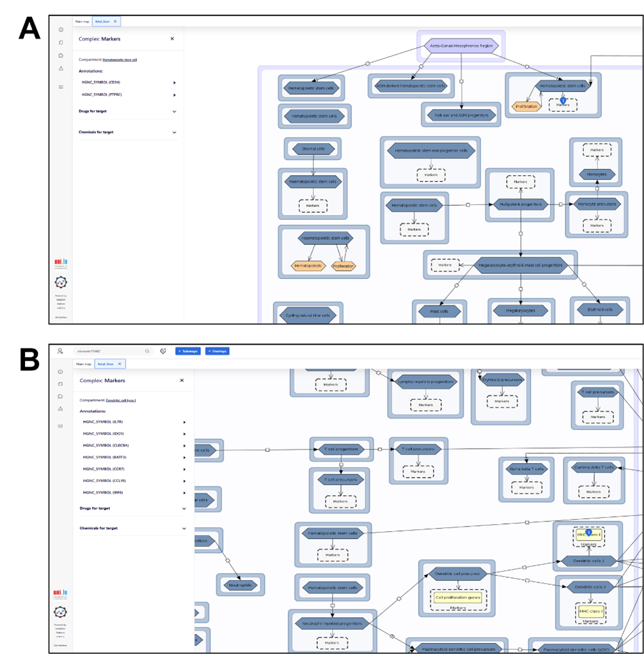
Task: Click the magnifier icon in the search field
Action: pyautogui.click(x=147, y=351)
